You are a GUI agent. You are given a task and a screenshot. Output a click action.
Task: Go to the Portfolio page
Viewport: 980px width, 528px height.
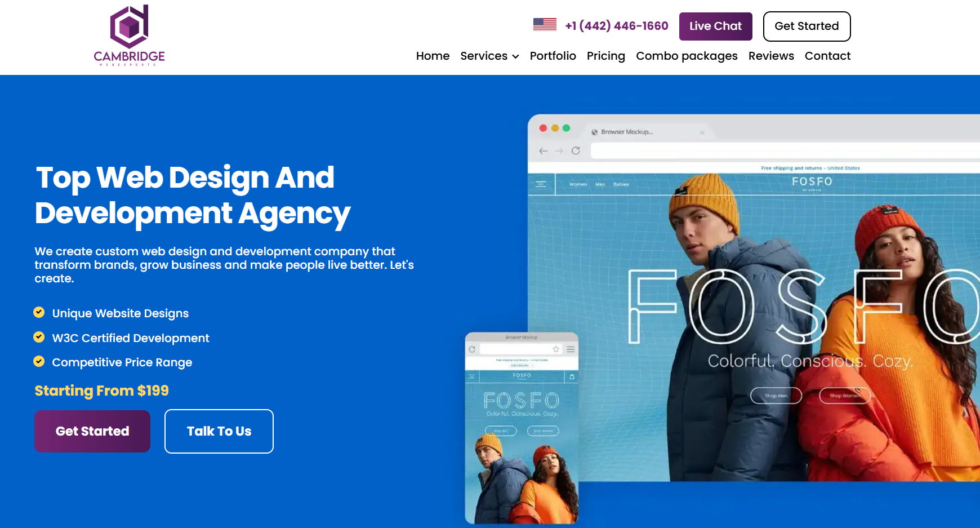pos(553,56)
